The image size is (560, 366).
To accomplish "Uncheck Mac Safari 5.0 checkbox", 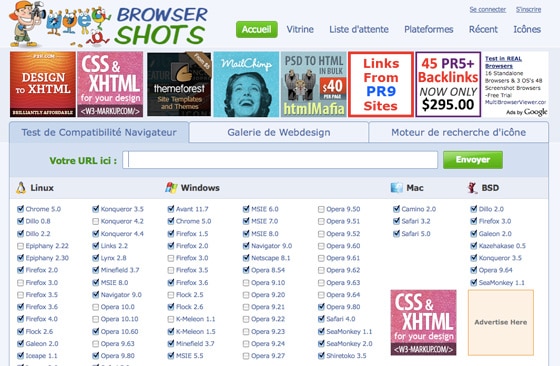I will point(396,234).
